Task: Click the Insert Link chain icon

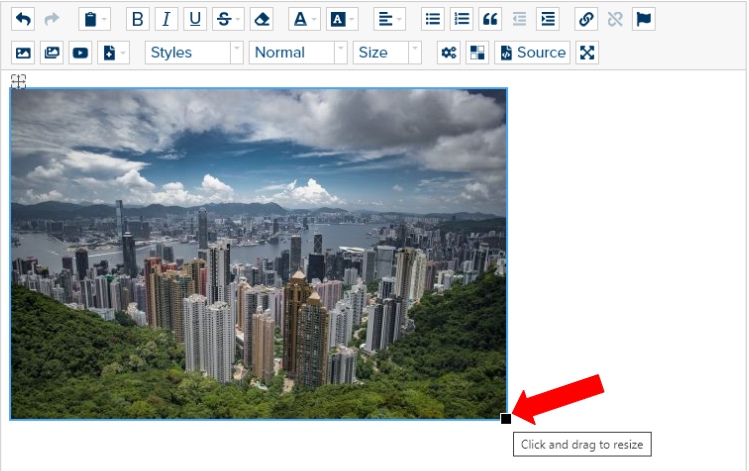Action: (586, 19)
